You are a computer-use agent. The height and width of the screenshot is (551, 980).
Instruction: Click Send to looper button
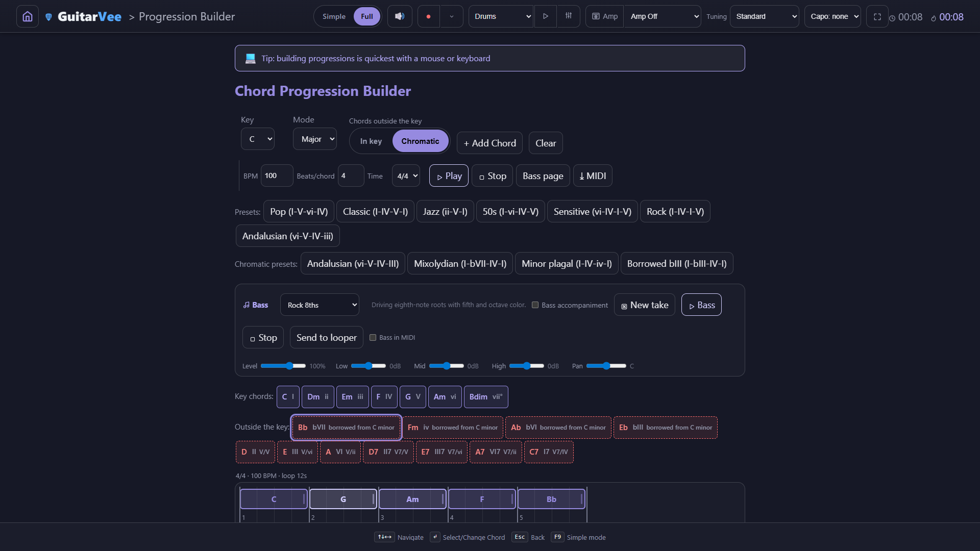point(326,337)
